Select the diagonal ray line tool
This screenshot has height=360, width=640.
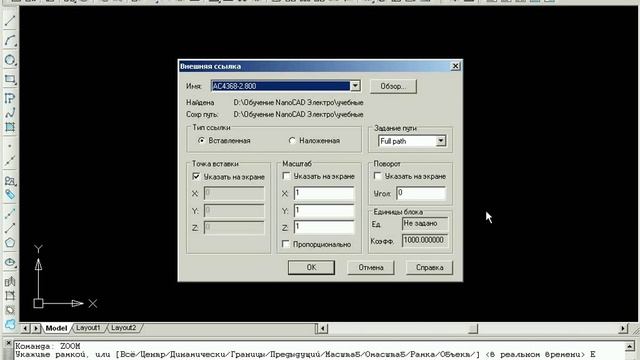click(x=10, y=228)
